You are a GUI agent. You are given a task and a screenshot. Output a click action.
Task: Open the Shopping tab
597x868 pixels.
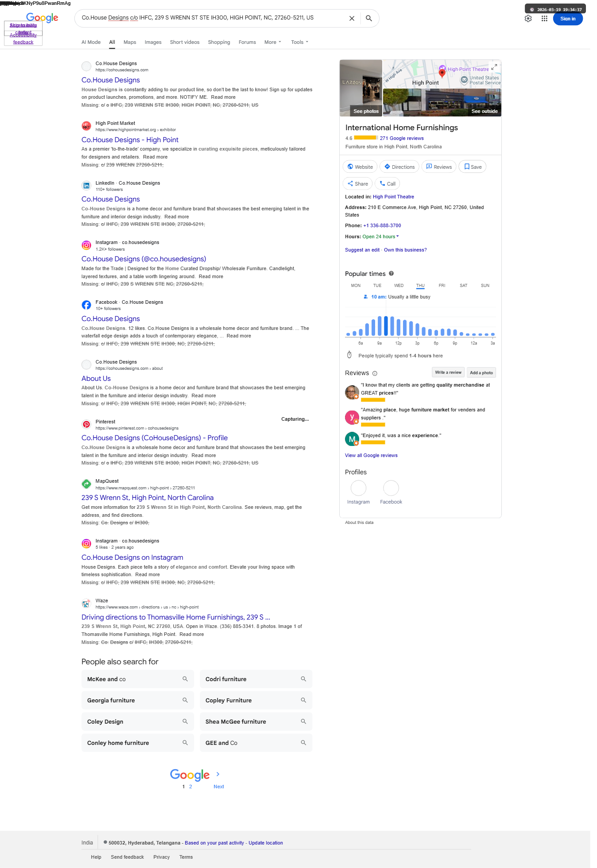(219, 42)
